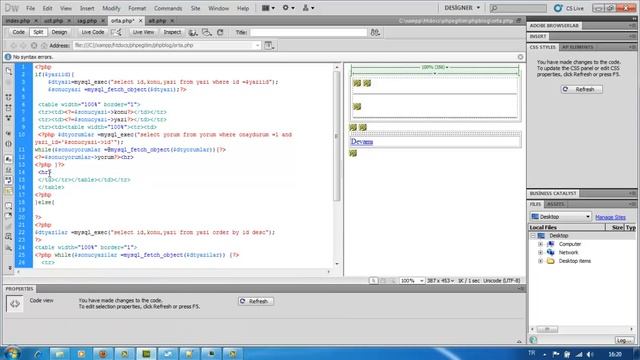Image resolution: width=640 pixels, height=360 pixels.
Task: Click the Devam link in design view
Action: tap(362, 142)
